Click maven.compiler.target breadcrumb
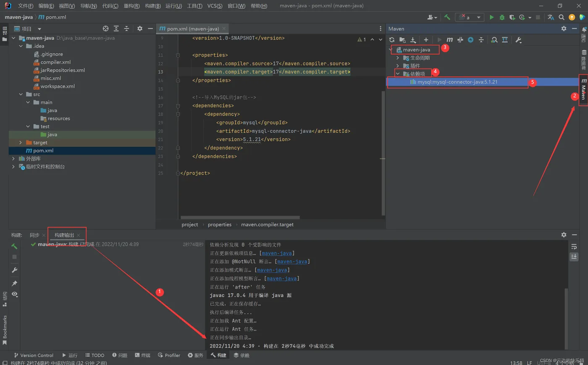588x365 pixels. pos(267,225)
